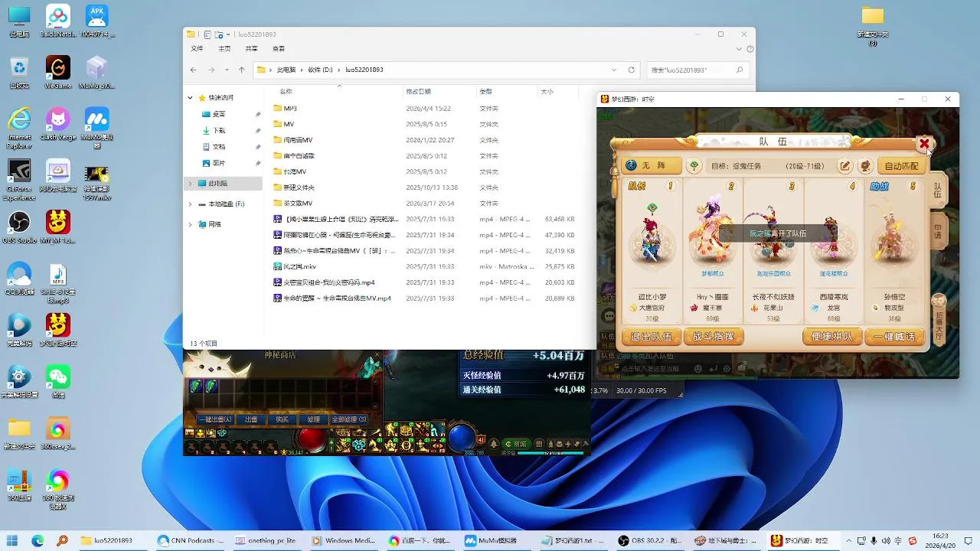Open OBS Studio desktop icon
The image size is (980, 551).
click(x=19, y=227)
